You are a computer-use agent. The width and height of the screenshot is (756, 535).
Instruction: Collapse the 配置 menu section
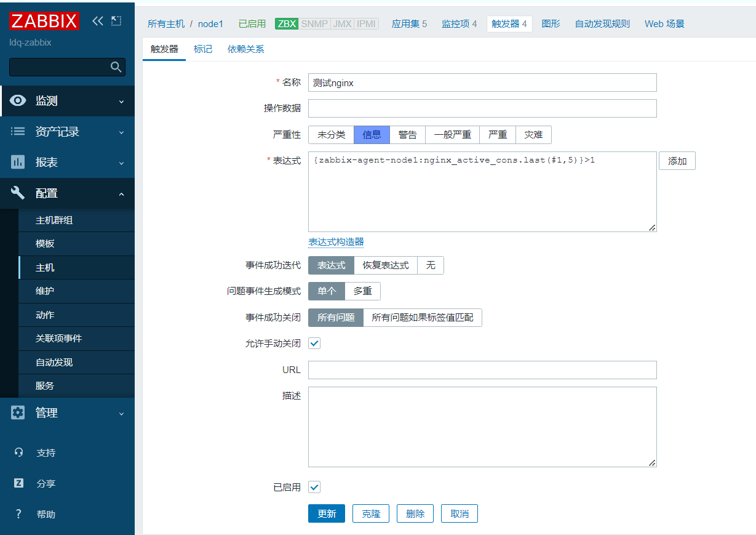tap(121, 194)
